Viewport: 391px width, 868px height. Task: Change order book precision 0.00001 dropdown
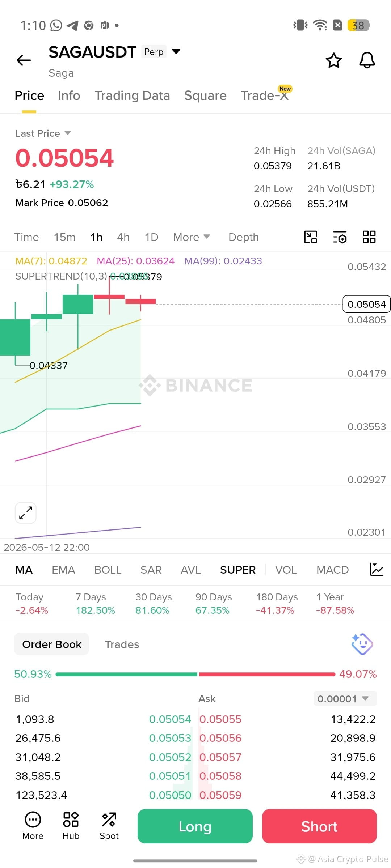click(345, 698)
